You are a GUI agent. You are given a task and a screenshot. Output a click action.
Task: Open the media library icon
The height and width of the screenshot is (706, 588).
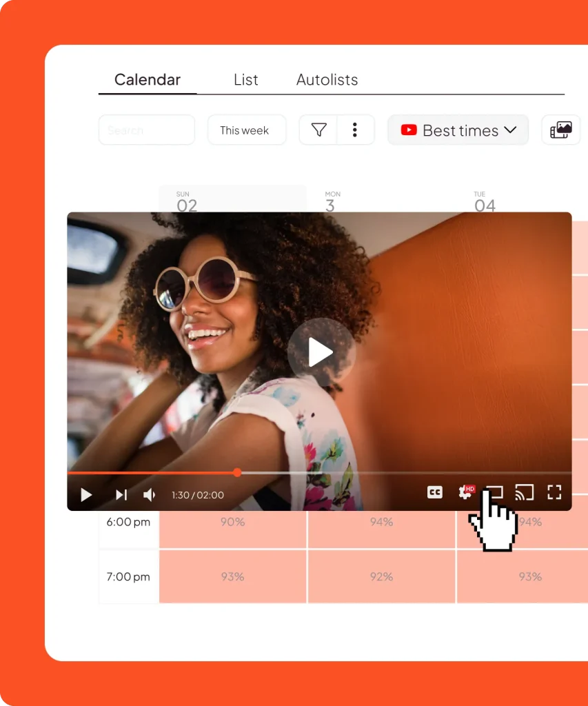pos(560,130)
